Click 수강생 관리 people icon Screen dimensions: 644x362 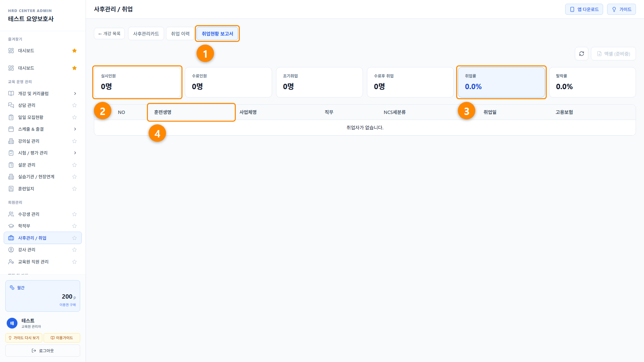[x=11, y=214]
